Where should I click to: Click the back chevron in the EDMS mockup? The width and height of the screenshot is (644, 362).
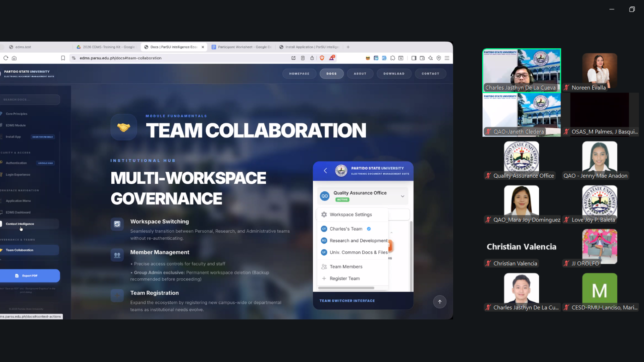coord(325,171)
